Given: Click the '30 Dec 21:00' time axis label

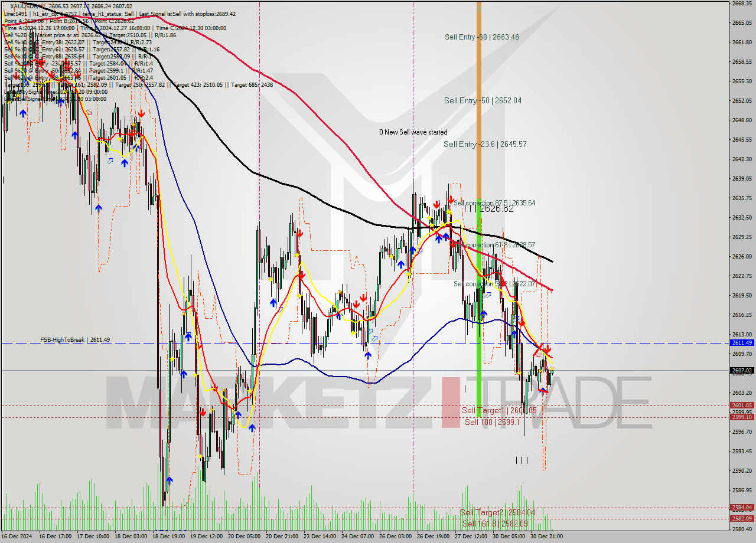Looking at the screenshot, I should pos(546,537).
